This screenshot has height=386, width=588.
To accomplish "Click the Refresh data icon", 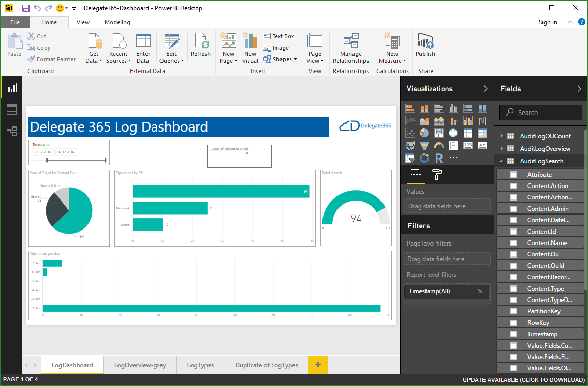I will click(200, 46).
